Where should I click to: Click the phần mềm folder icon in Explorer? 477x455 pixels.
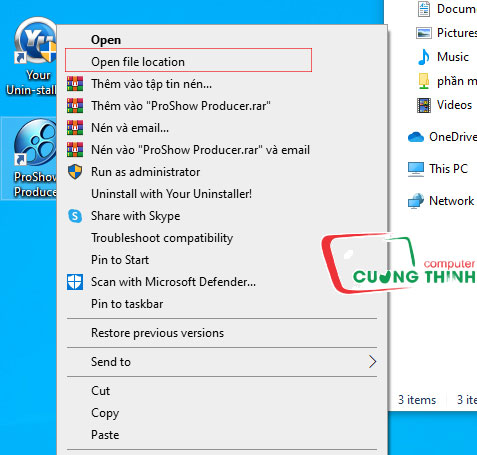[x=424, y=81]
